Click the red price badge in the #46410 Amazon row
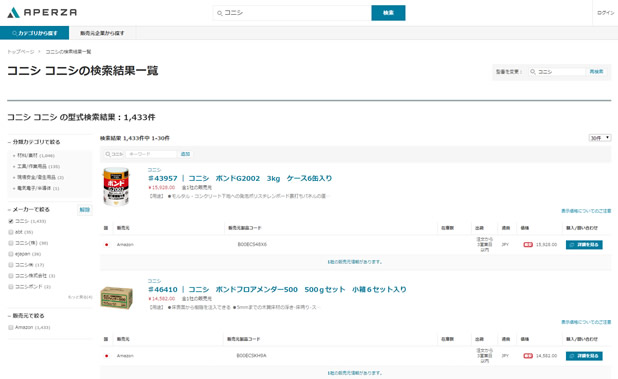The width and height of the screenshot is (618, 379). [x=528, y=356]
